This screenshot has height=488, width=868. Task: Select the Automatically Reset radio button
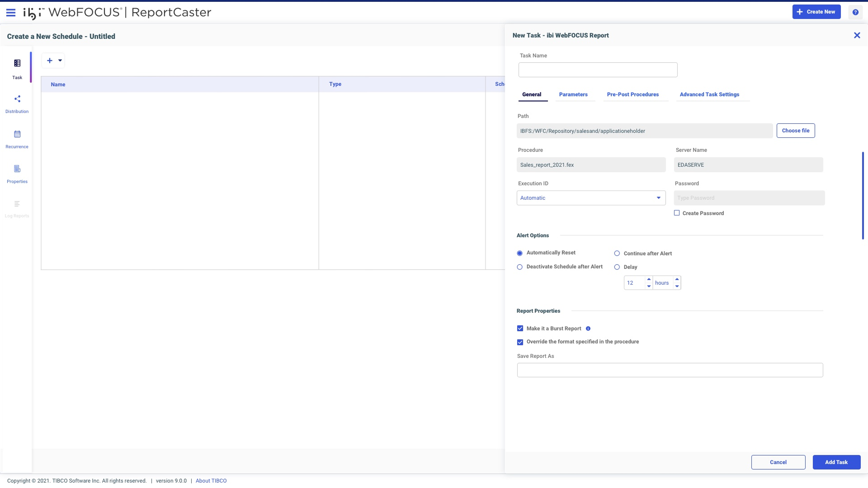(x=520, y=253)
